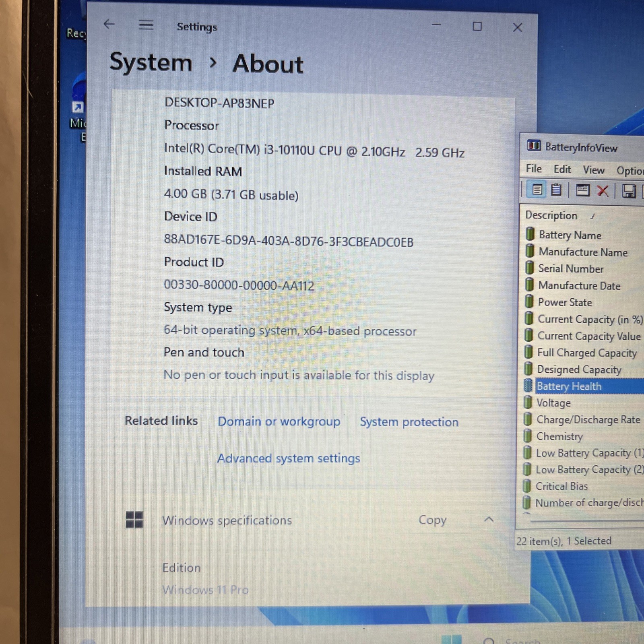Open System protection link

(409, 422)
